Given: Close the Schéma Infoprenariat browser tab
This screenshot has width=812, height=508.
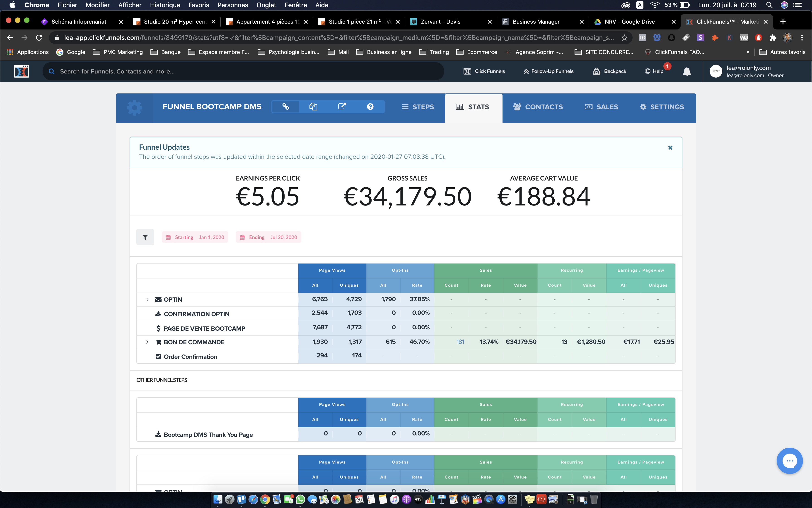Looking at the screenshot, I should [x=121, y=22].
